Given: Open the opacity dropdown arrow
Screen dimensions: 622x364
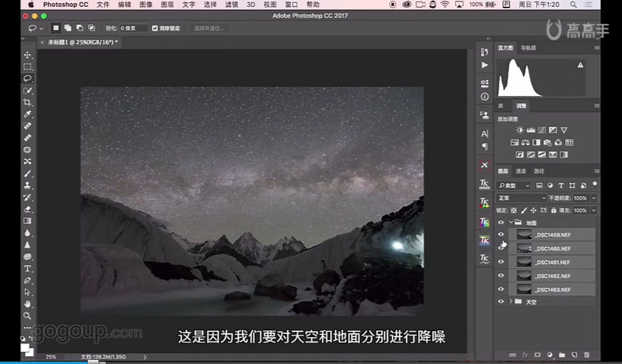Looking at the screenshot, I should [x=594, y=198].
